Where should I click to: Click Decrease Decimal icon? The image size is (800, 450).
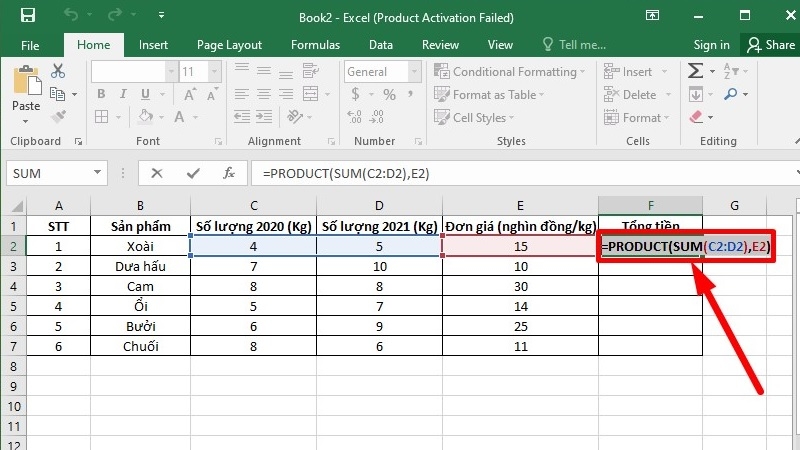tap(377, 117)
